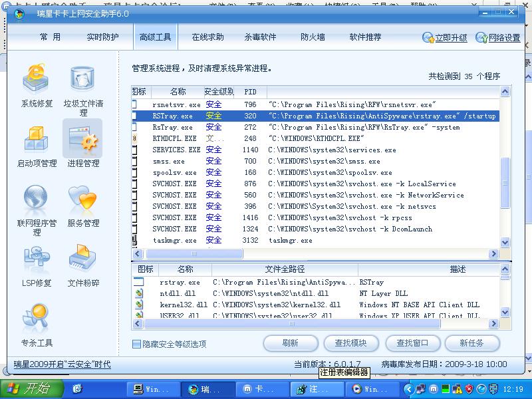Click module list scroll down arrow
This screenshot has width=532, height=399.
coord(505,312)
